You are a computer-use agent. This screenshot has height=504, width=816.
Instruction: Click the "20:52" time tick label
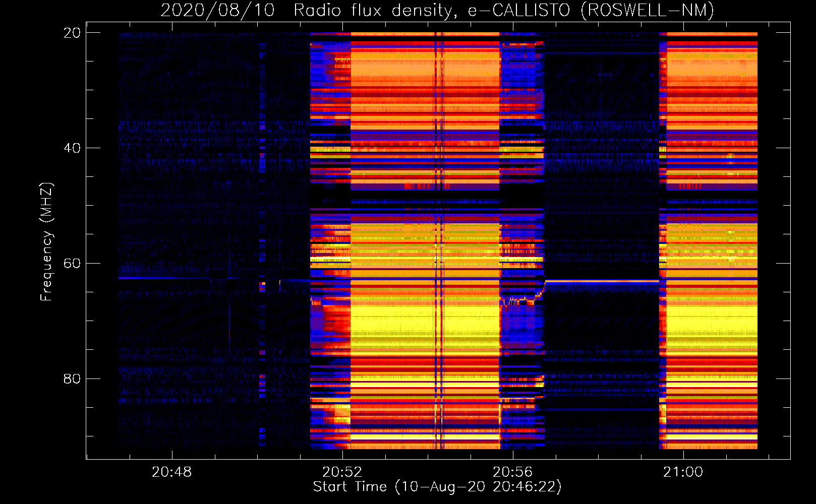tap(342, 472)
